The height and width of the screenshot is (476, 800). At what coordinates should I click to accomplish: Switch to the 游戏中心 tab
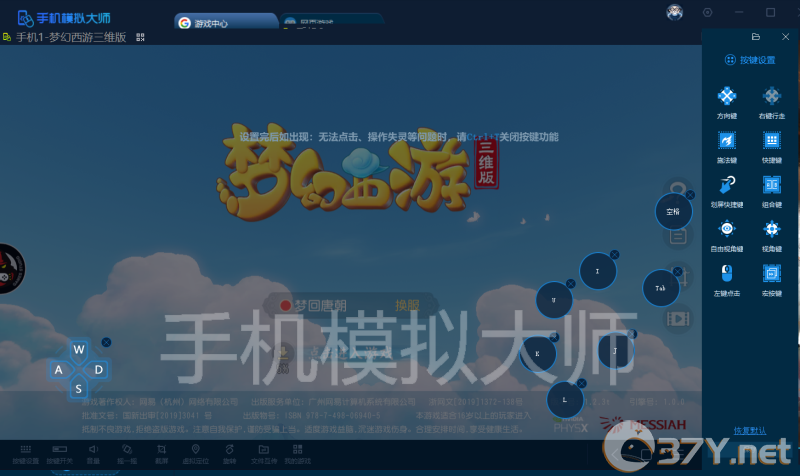click(226, 23)
